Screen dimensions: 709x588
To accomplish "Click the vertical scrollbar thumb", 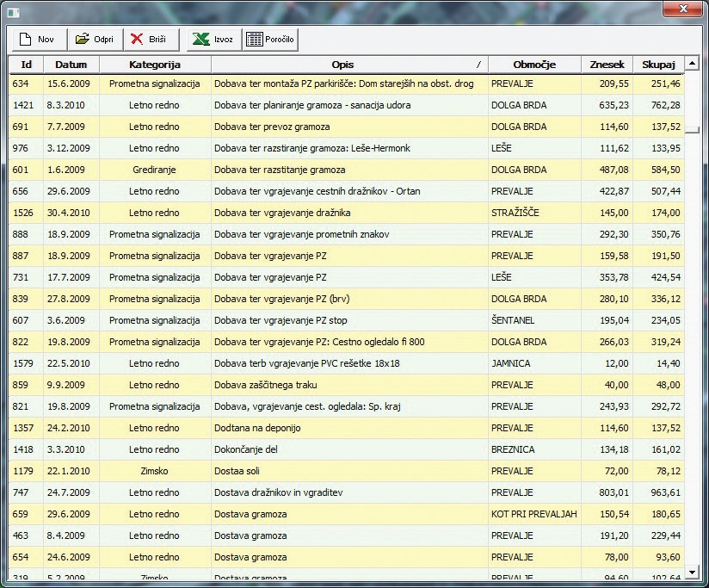I will [692, 130].
